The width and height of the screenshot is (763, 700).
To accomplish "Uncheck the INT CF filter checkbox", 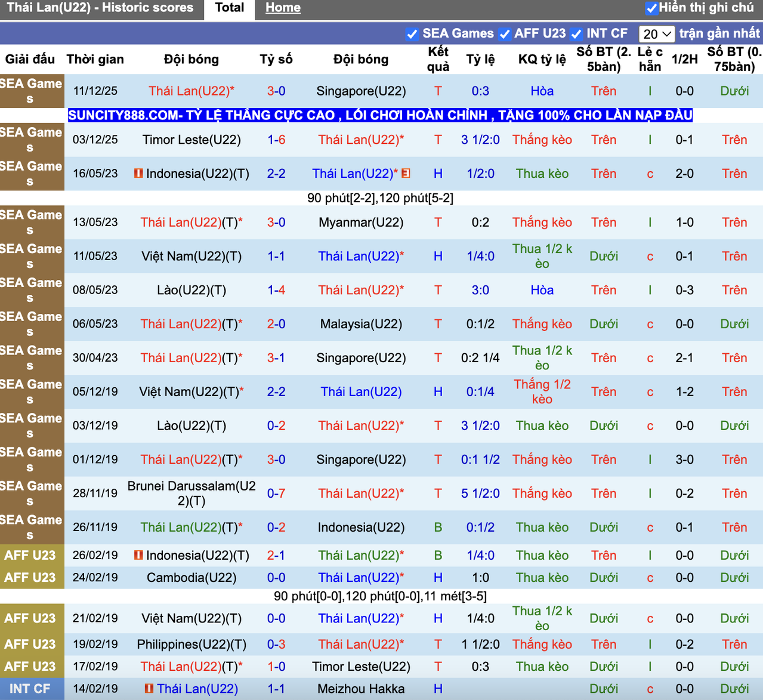I will (x=576, y=34).
